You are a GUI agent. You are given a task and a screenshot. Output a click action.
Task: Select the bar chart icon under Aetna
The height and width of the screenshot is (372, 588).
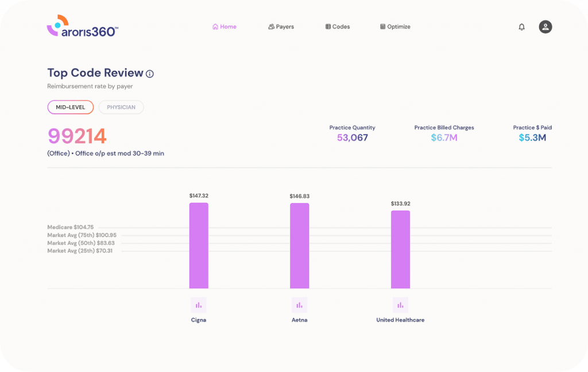[x=299, y=305]
